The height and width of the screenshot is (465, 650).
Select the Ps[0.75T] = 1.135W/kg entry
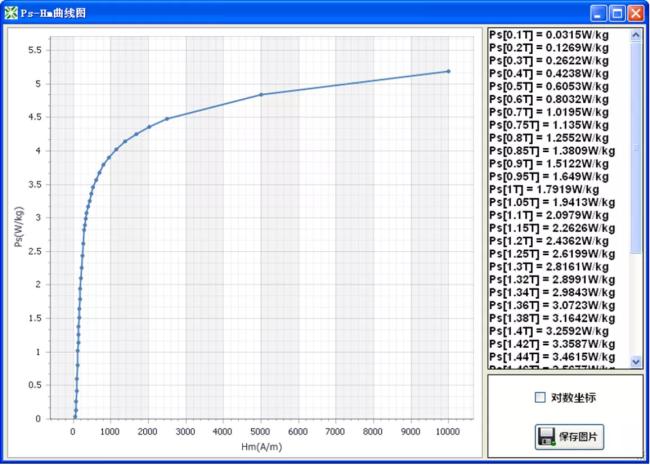552,125
